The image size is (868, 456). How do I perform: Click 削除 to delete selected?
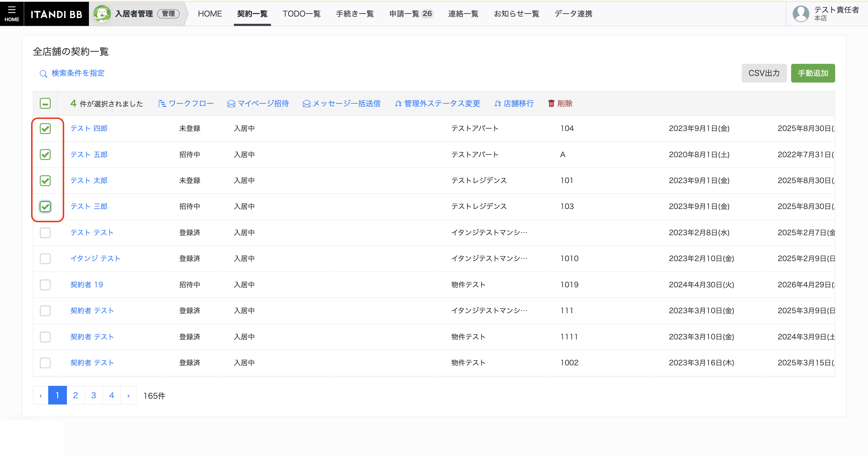coord(565,103)
